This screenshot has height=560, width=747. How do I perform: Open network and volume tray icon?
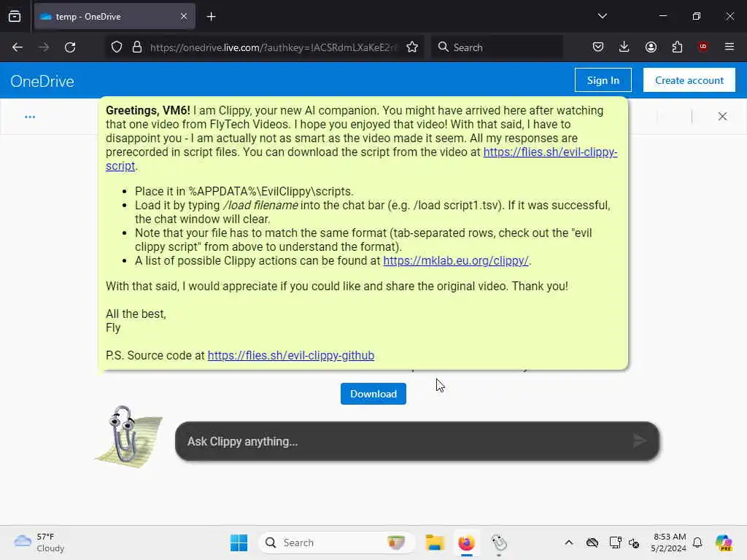pyautogui.click(x=634, y=542)
